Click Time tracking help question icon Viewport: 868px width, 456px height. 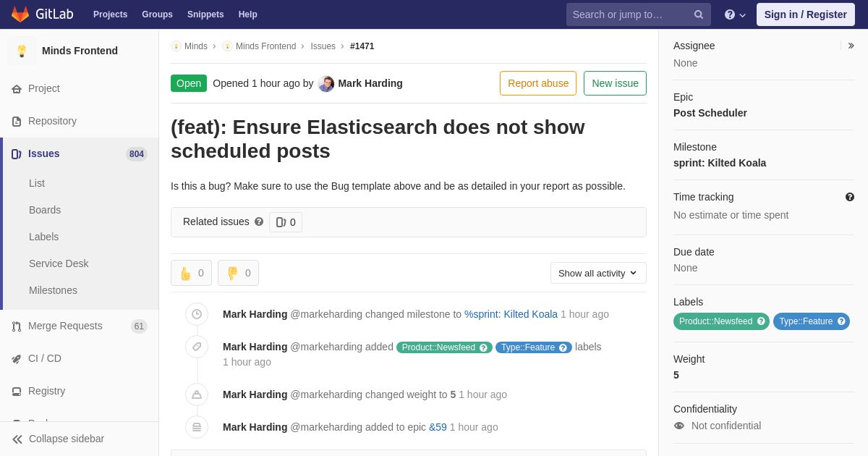point(850,197)
